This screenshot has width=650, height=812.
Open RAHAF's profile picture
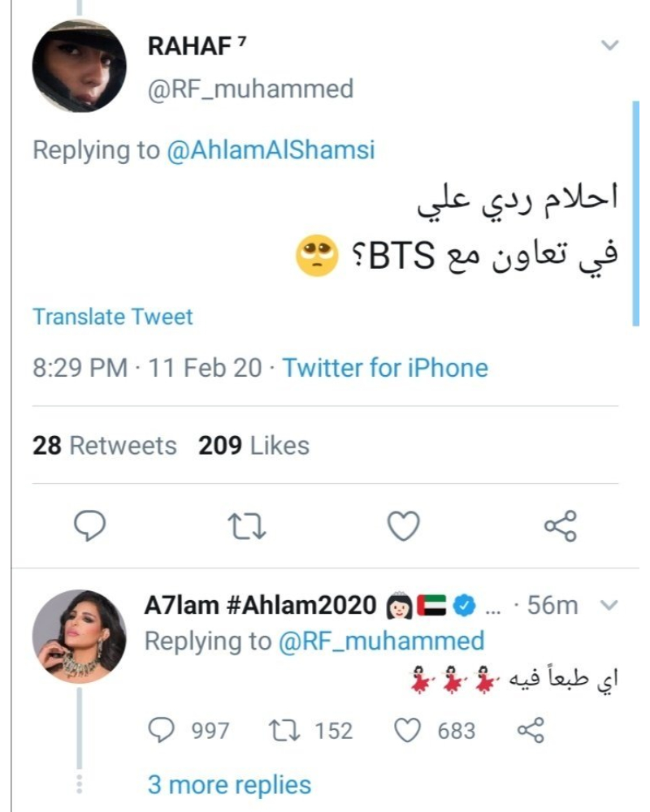point(79,67)
